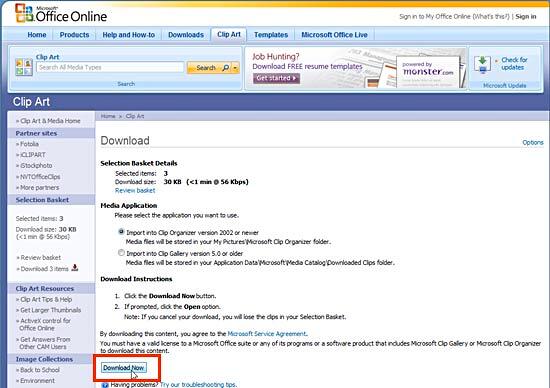Click Get started in the banner

pos(276,78)
